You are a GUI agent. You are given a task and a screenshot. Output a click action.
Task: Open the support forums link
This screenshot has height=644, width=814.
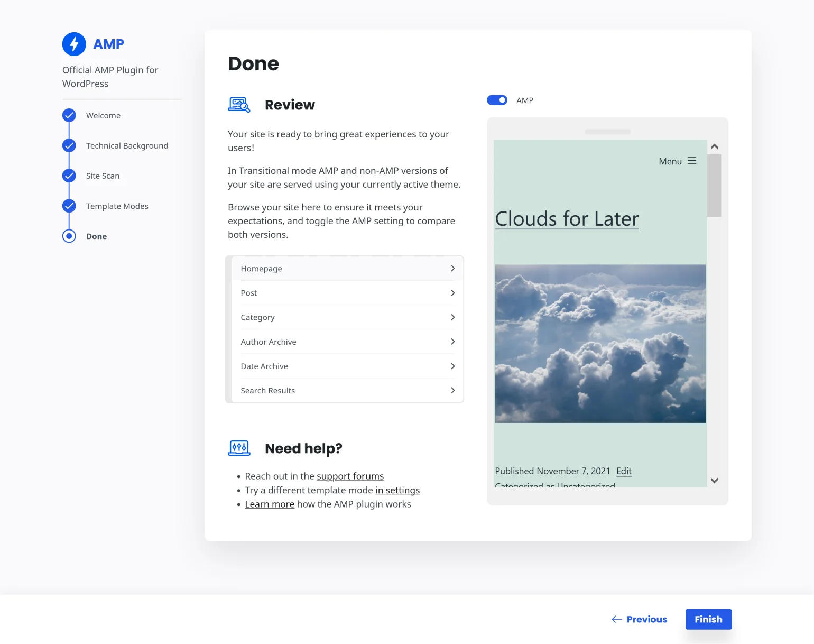click(x=350, y=476)
